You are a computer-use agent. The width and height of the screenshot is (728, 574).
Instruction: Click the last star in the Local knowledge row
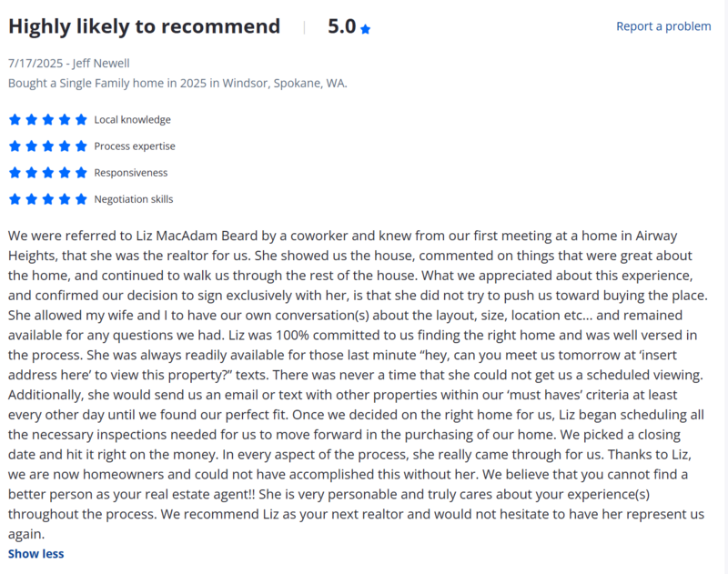click(81, 120)
